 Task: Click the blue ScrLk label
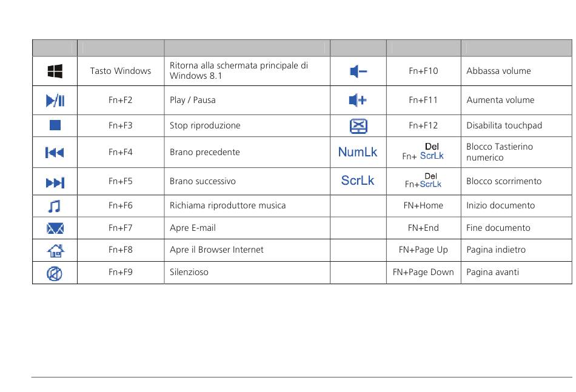coord(358,181)
